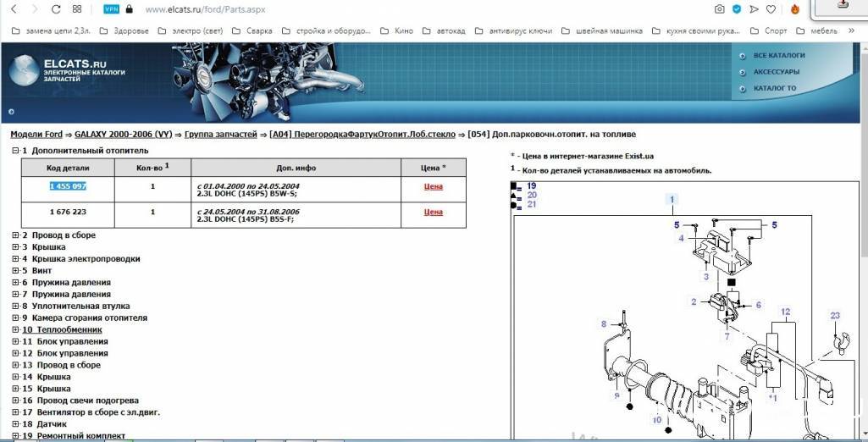Click the VPN badge in address bar
This screenshot has height=442, width=868.
[x=111, y=9]
